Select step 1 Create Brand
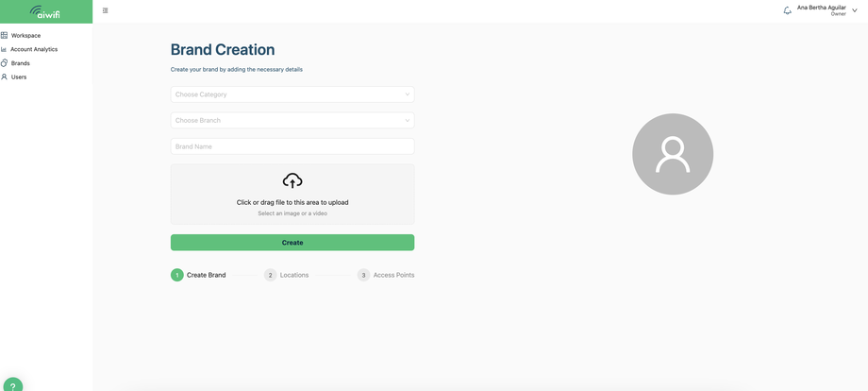 pos(198,275)
